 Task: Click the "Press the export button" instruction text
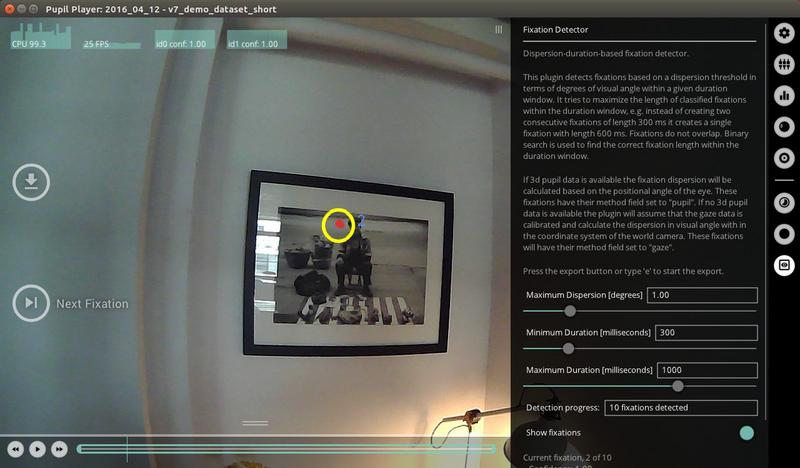(623, 271)
